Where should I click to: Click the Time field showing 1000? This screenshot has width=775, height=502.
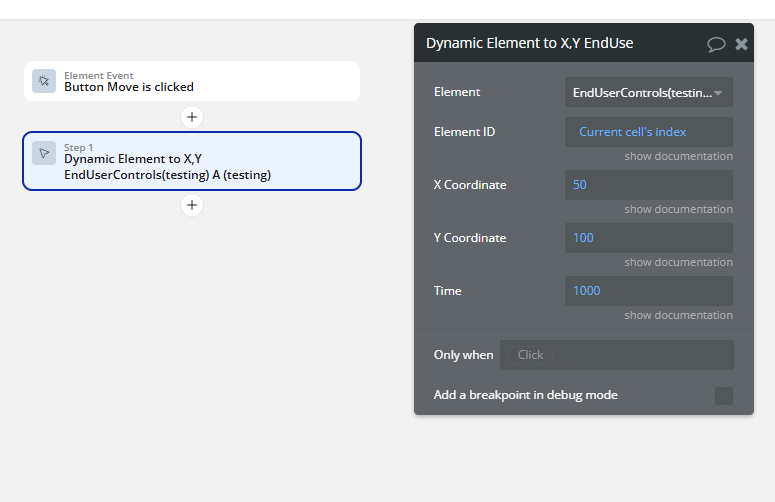(x=648, y=291)
